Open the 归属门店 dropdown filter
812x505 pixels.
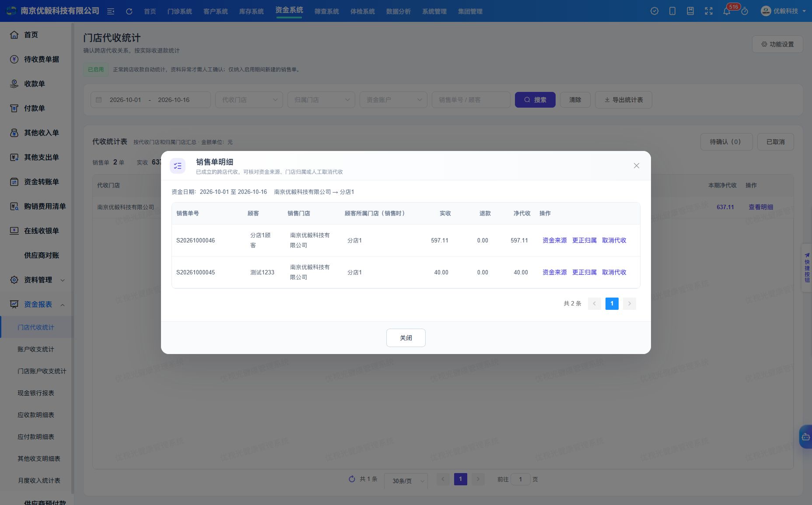(322, 100)
